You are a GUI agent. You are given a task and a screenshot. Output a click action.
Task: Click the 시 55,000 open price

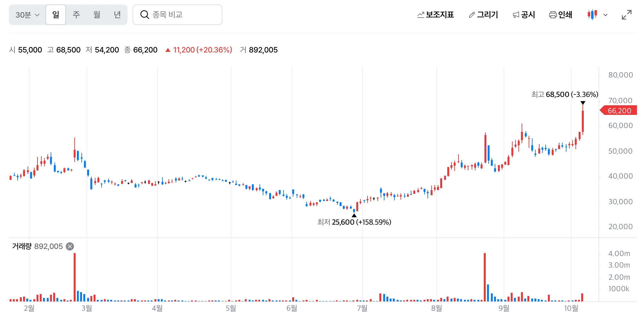click(26, 50)
